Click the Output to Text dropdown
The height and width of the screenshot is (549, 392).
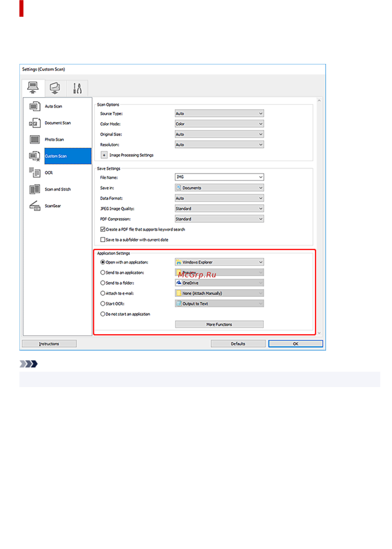tap(219, 304)
